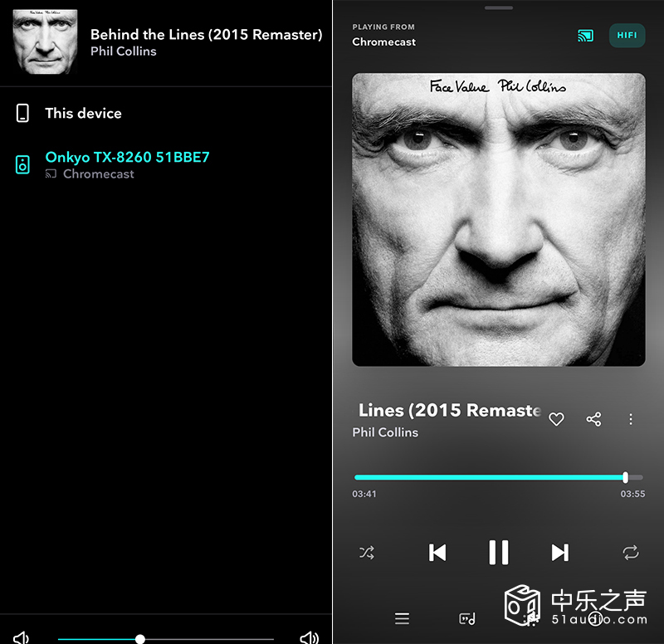The width and height of the screenshot is (664, 644).
Task: Click the volume slider track
Action: 165,639
